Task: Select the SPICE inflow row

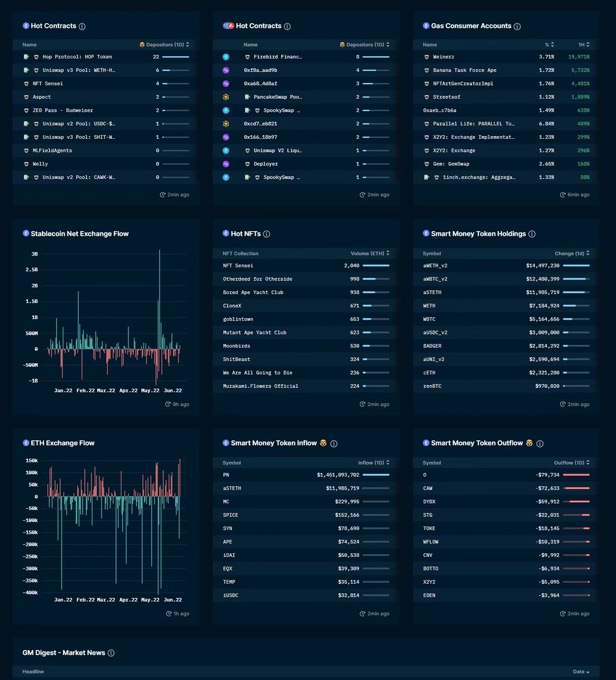Action: (x=306, y=515)
